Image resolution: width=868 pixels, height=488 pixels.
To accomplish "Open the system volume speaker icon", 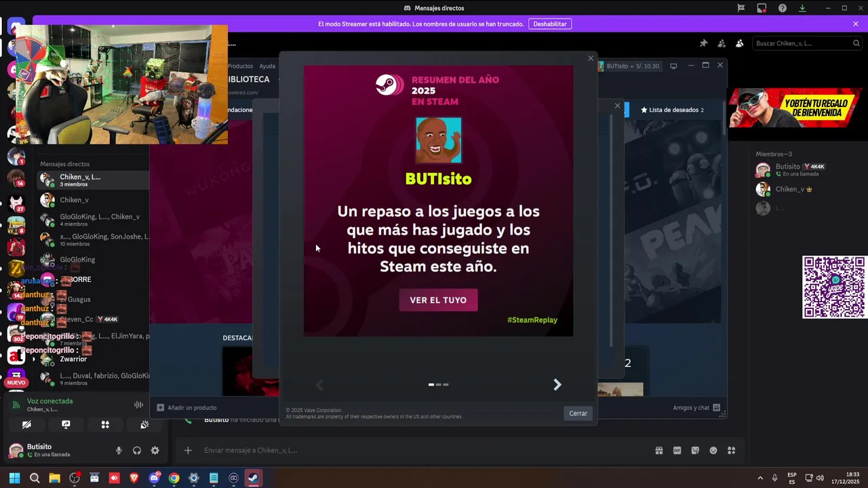I will [x=820, y=478].
